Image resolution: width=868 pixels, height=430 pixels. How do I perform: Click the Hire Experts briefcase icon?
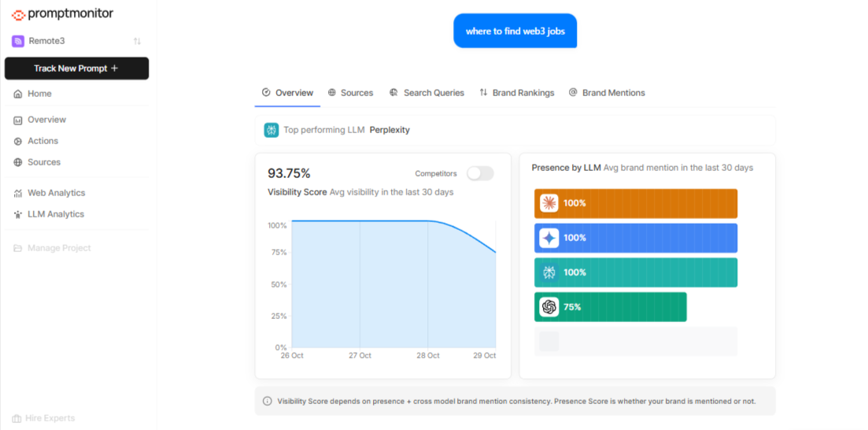17,418
